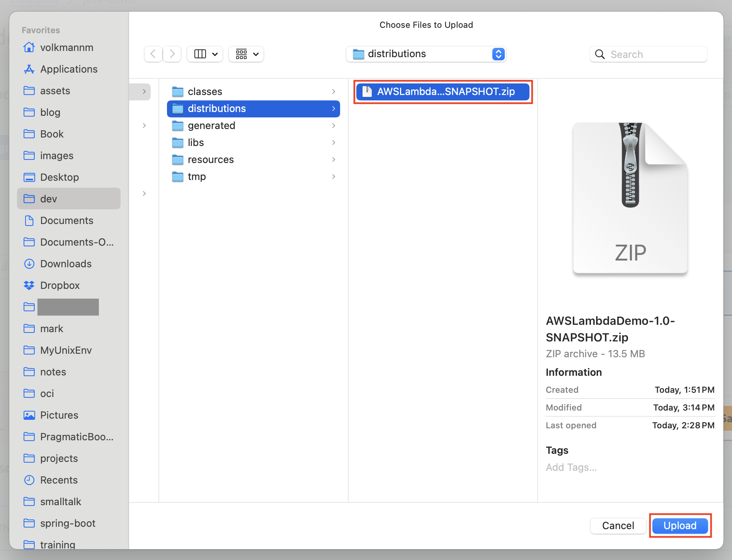Viewport: 732px width, 560px height.
Task: Open the spring-boot folder in Favorites
Action: [x=68, y=523]
